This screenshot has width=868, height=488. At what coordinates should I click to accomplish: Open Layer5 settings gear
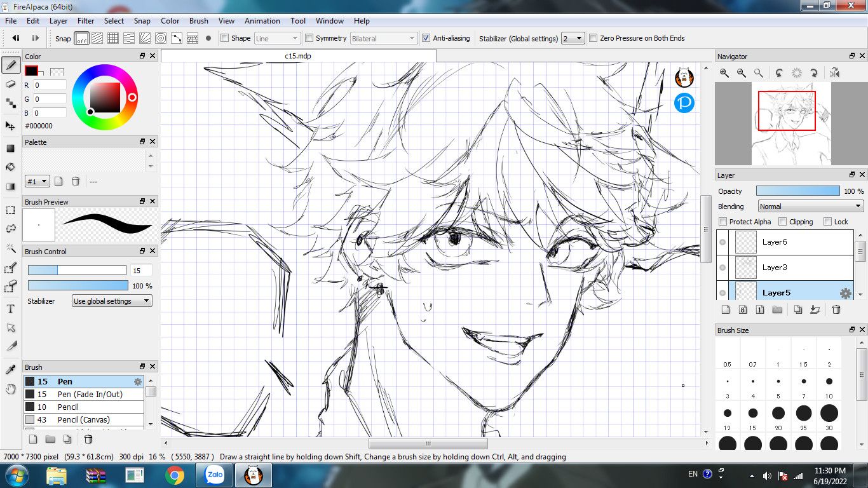pos(845,293)
